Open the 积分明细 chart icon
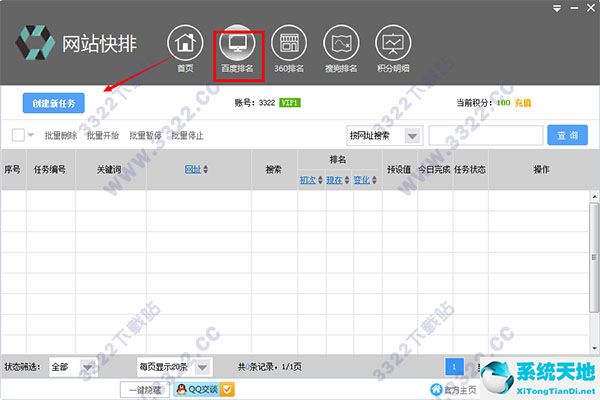The image size is (600, 400). pos(393,42)
